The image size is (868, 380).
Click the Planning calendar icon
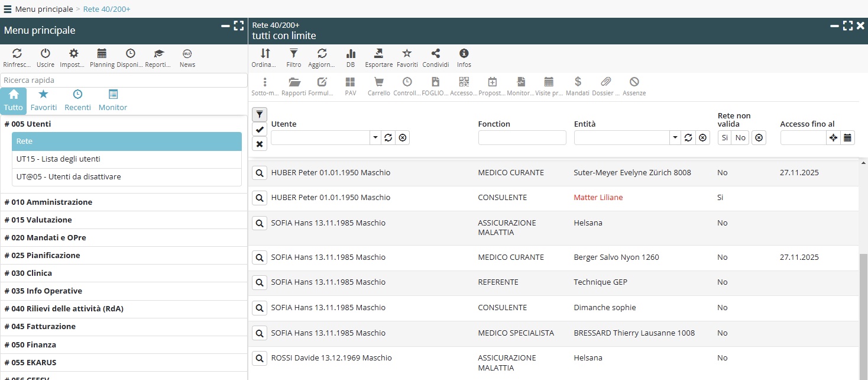[102, 54]
